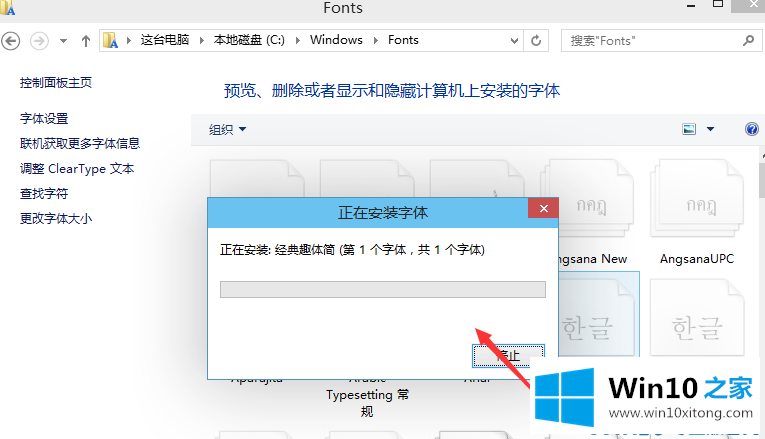765x439 pixels.
Task: Click the 停止 button in install dialog
Action: 508,356
